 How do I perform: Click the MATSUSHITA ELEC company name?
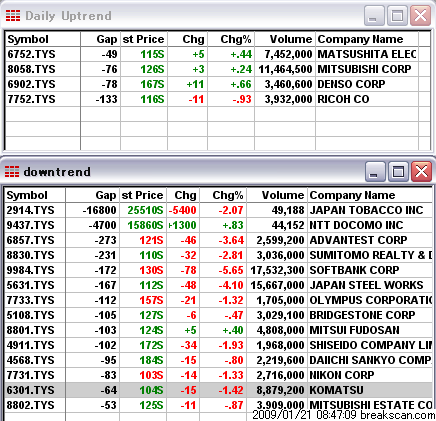point(367,54)
